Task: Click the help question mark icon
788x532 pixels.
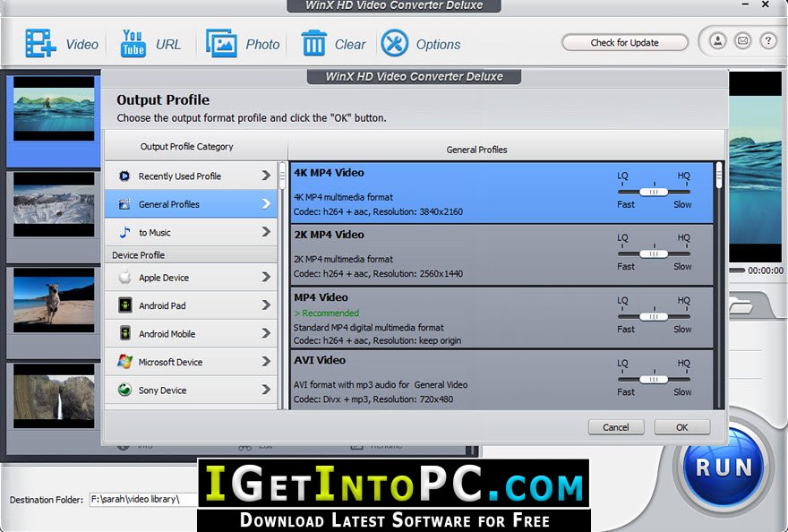Action: (768, 40)
